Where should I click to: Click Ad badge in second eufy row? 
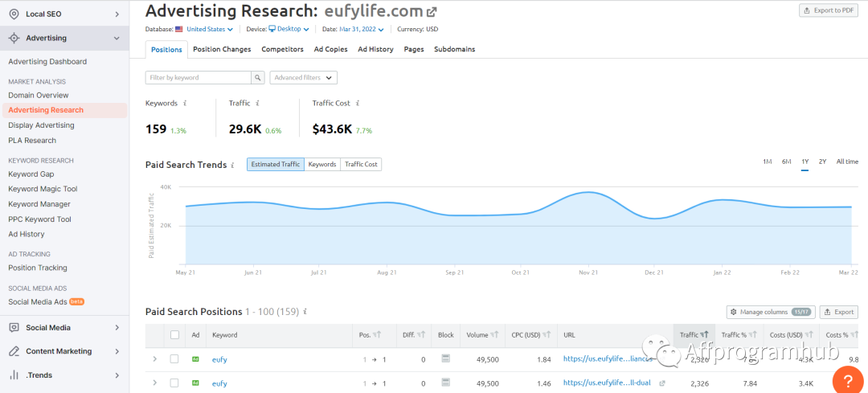194,383
